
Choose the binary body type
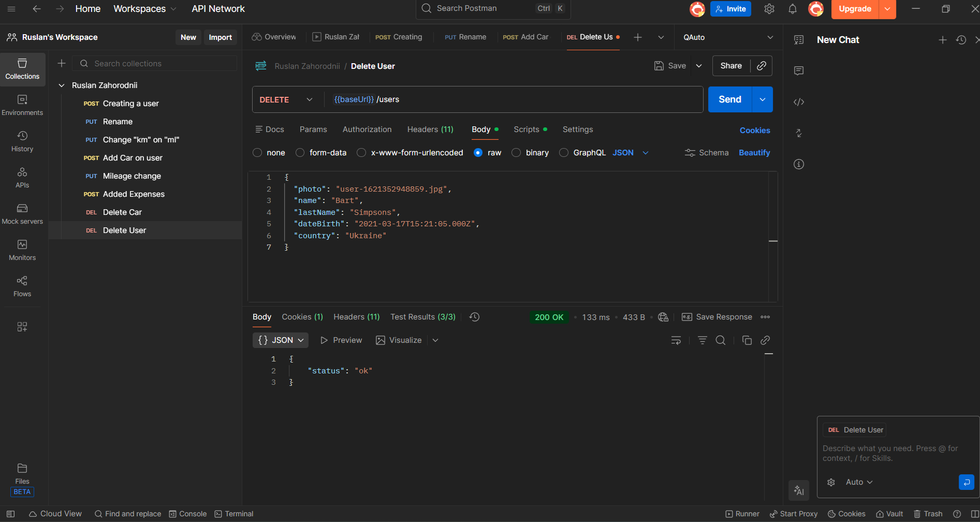tap(516, 153)
